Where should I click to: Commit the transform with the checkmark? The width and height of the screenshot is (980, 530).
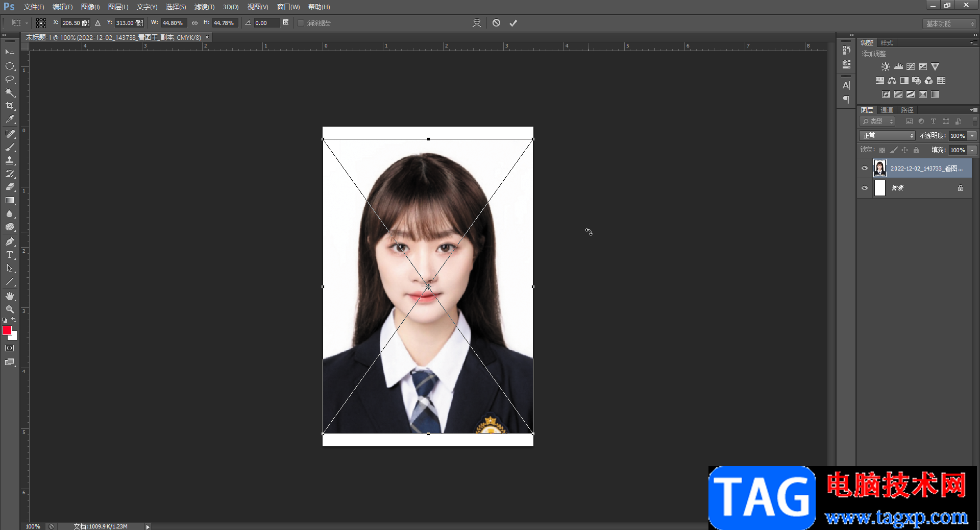513,23
